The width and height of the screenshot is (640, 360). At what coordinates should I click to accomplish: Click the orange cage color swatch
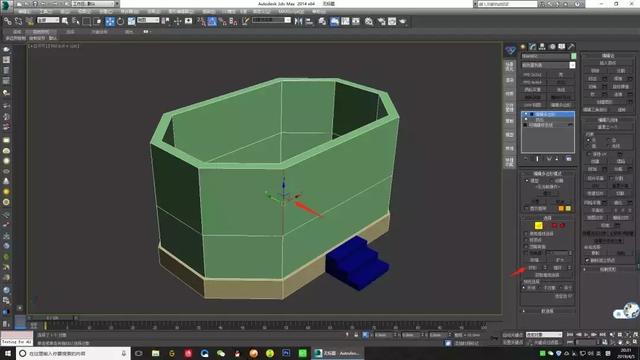coord(561,209)
